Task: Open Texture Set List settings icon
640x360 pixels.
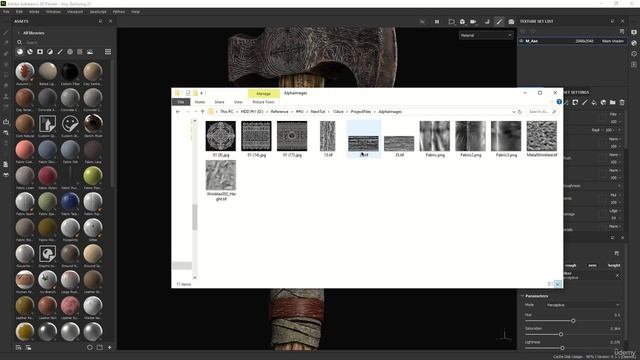Action: [622, 31]
